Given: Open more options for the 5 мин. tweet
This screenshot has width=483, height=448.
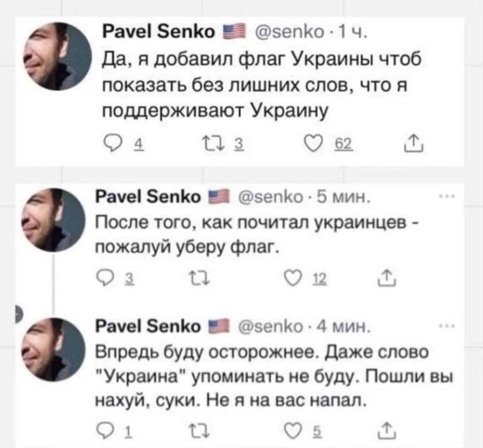Looking at the screenshot, I should pyautogui.click(x=447, y=196).
